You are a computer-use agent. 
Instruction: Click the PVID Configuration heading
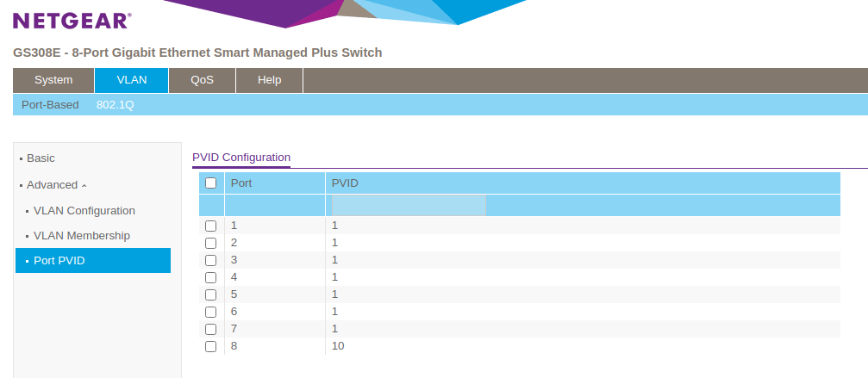pyautogui.click(x=241, y=158)
